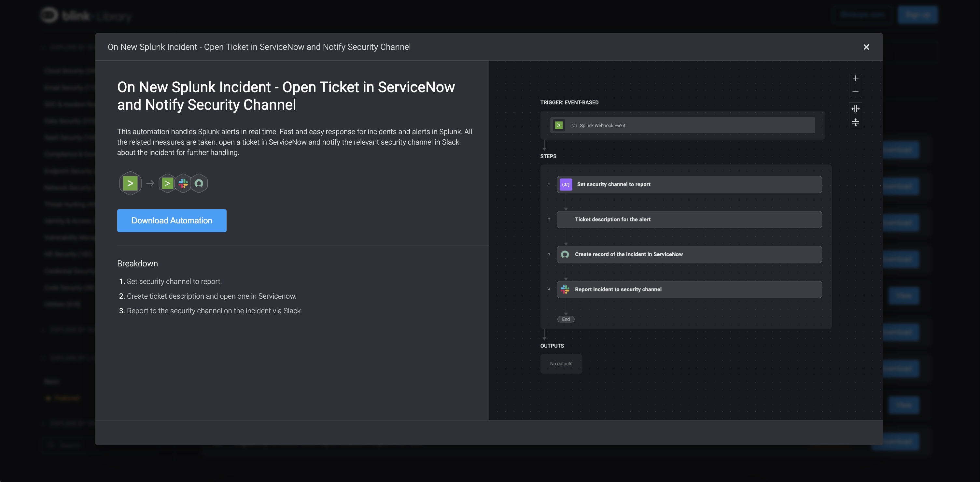Image resolution: width=980 pixels, height=482 pixels.
Task: Click the ServiceNow icon on step 3
Action: [565, 254]
